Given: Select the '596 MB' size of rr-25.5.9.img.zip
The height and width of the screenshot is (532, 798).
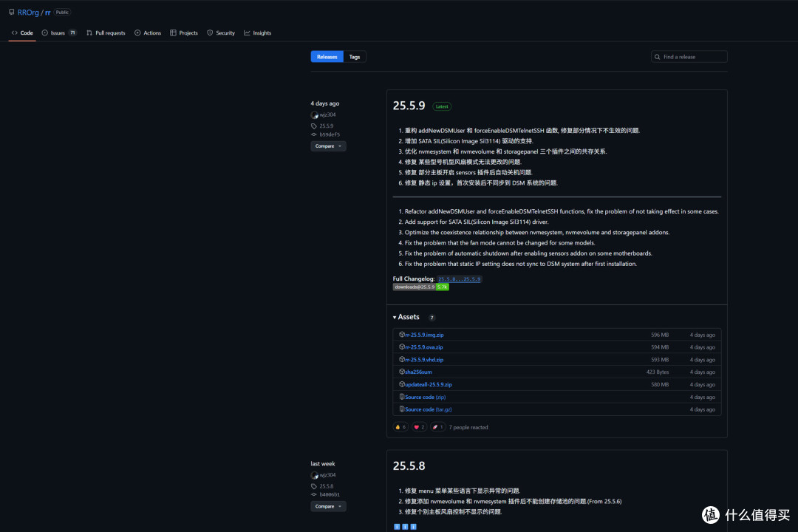Looking at the screenshot, I should 660,335.
